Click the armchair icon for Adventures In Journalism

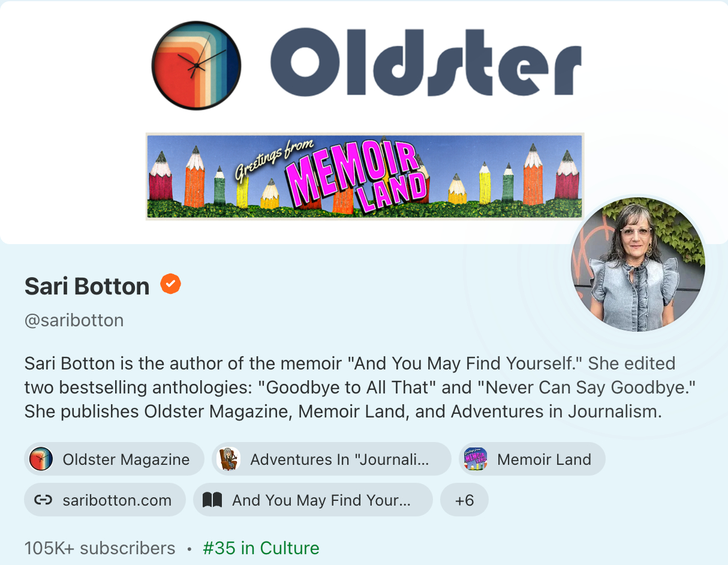pos(228,459)
